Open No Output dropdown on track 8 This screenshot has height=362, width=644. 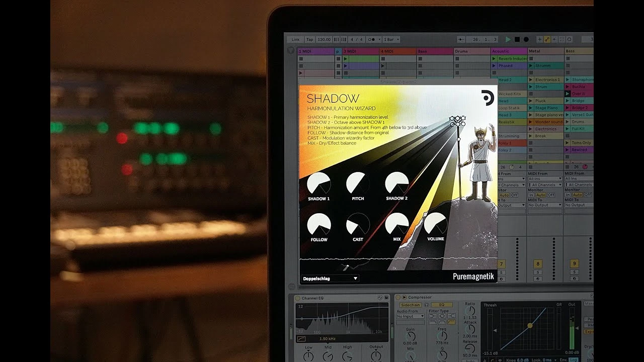[545, 205]
